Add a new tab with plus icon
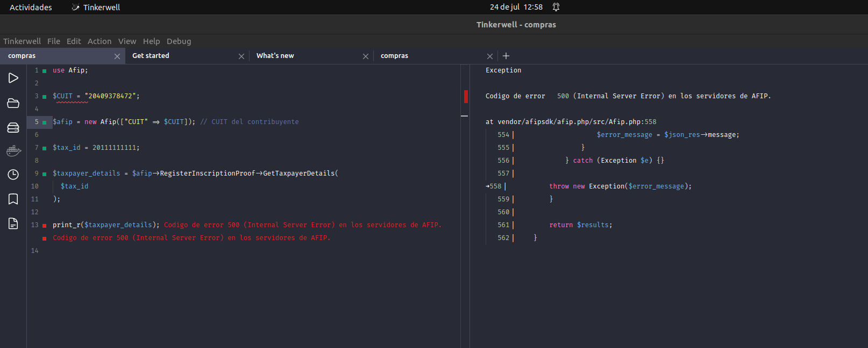The width and height of the screenshot is (868, 348). pyautogui.click(x=506, y=56)
